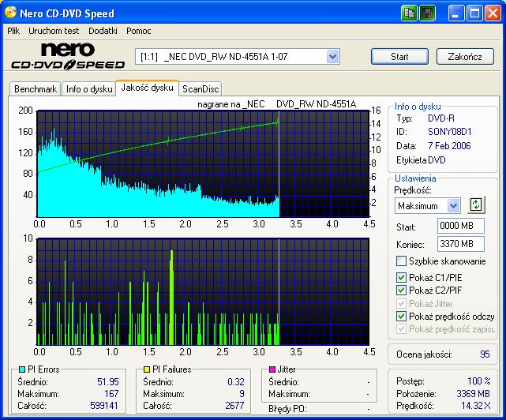Open the Plik menu

pyautogui.click(x=13, y=31)
